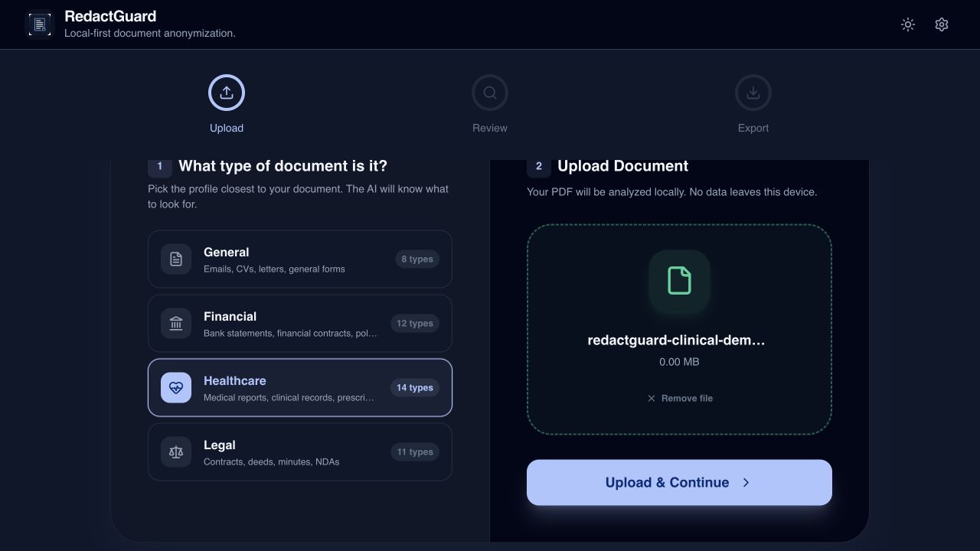Click the X icon beside Remove file

click(x=652, y=398)
